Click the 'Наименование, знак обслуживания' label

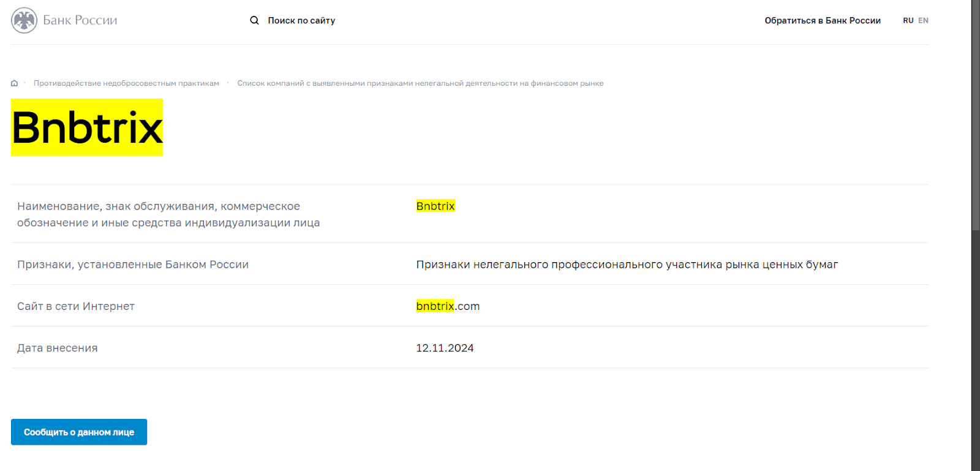tap(168, 214)
